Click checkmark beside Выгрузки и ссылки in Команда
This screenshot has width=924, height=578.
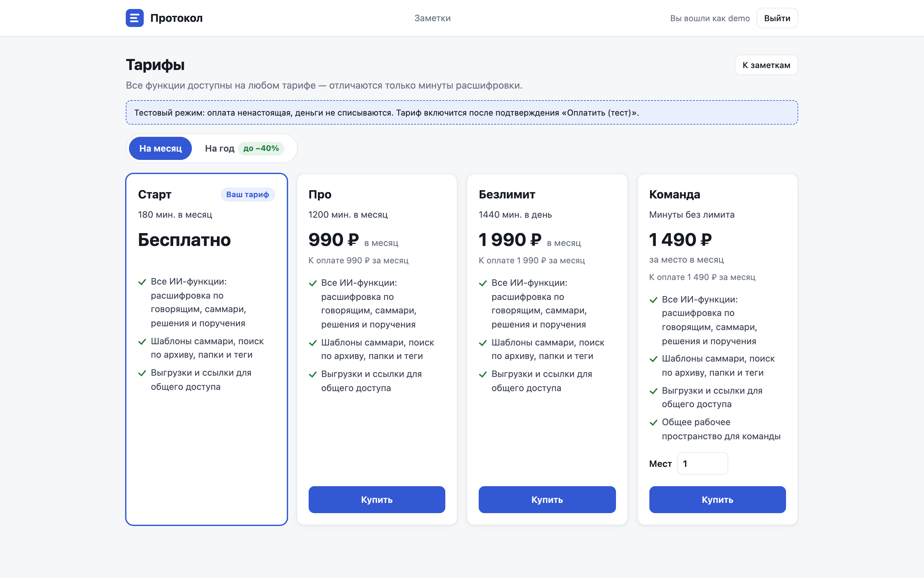tap(653, 391)
